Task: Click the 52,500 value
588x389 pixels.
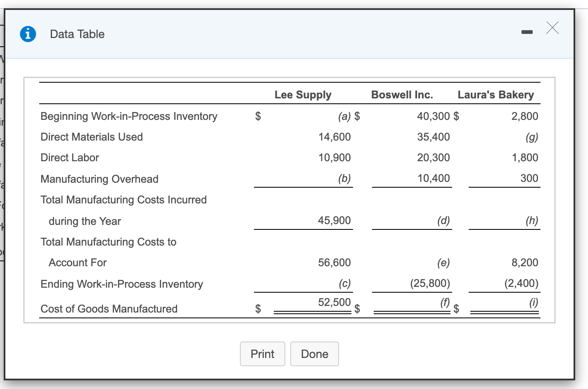Action: point(334,302)
